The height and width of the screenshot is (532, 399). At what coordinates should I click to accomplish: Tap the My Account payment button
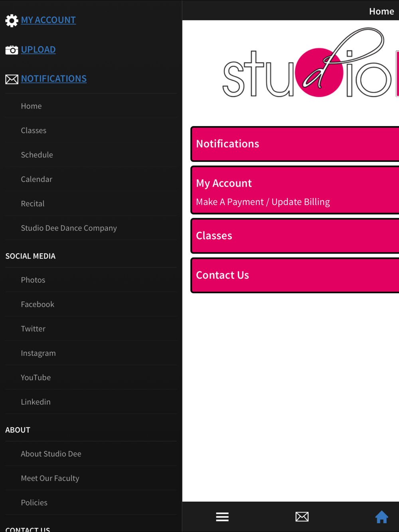pos(295,191)
